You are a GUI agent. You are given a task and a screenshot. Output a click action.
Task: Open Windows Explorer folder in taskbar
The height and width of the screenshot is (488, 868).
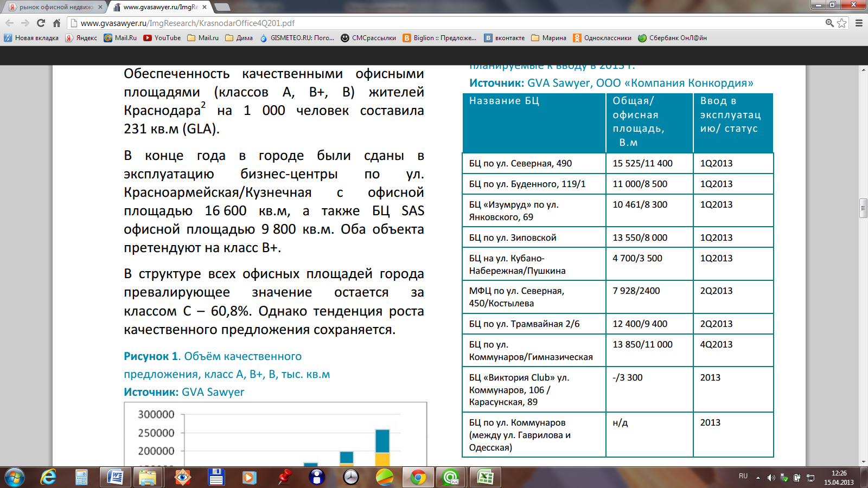click(x=148, y=478)
